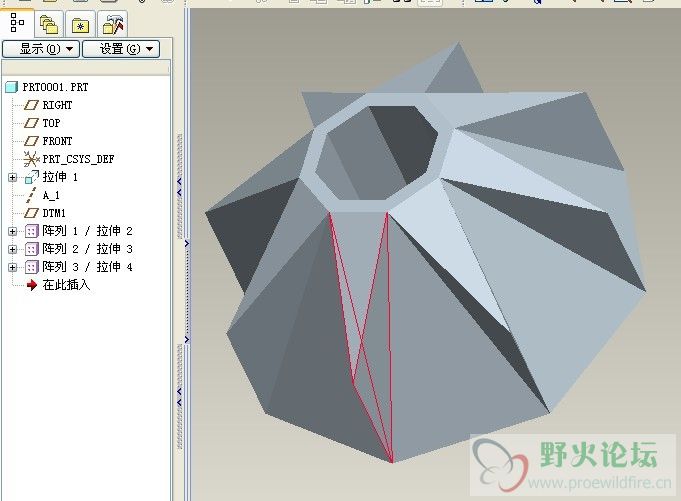Image resolution: width=681 pixels, height=501 pixels.
Task: Click the 阵列 3 pattern icon
Action: click(x=31, y=267)
